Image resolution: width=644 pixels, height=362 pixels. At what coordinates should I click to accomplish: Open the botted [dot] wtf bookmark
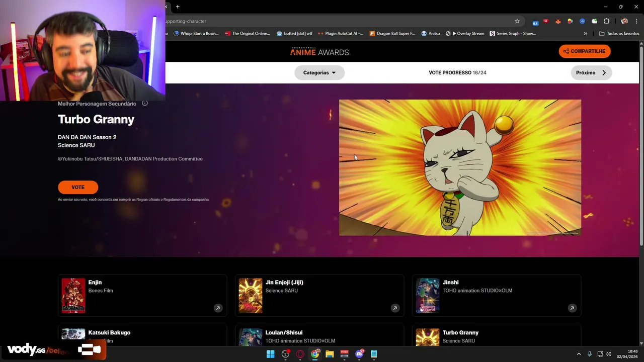[294, 34]
